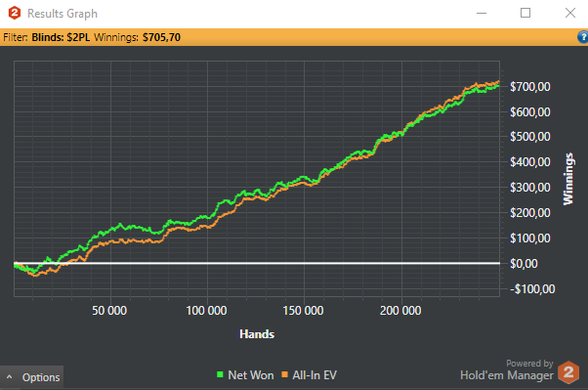Minimize the Results Graph window
588x390 pixels.
pyautogui.click(x=482, y=13)
